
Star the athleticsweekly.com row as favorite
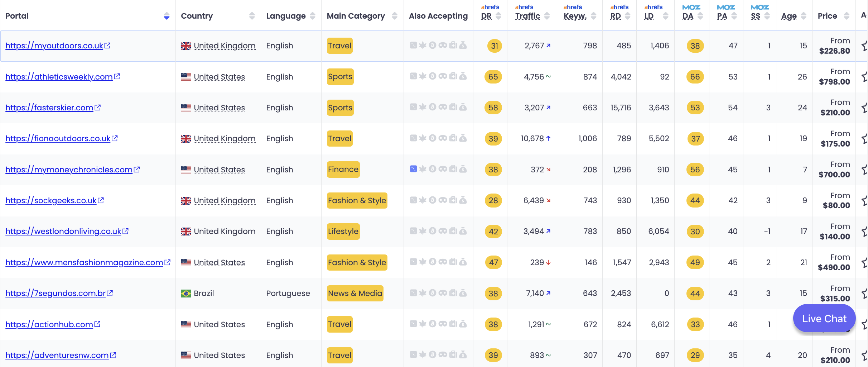864,77
